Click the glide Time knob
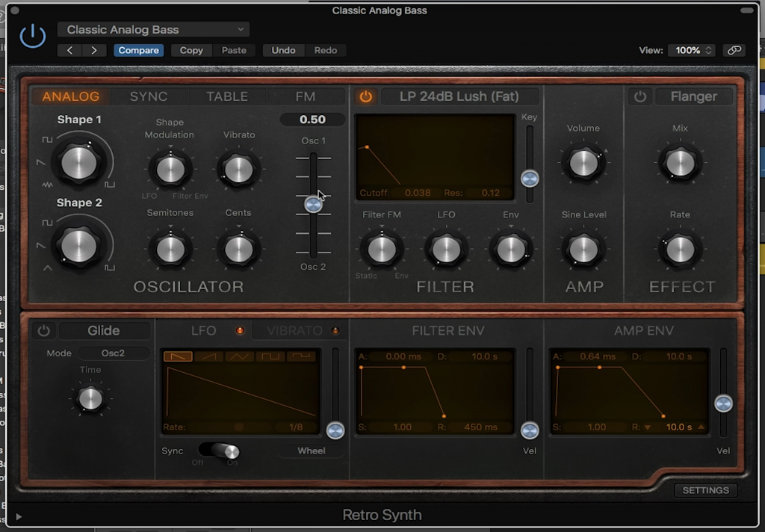 point(90,399)
